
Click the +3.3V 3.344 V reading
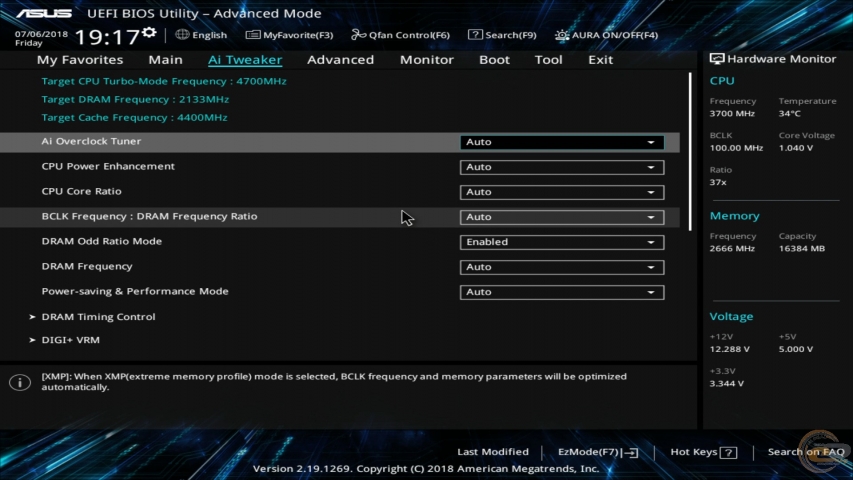(727, 384)
